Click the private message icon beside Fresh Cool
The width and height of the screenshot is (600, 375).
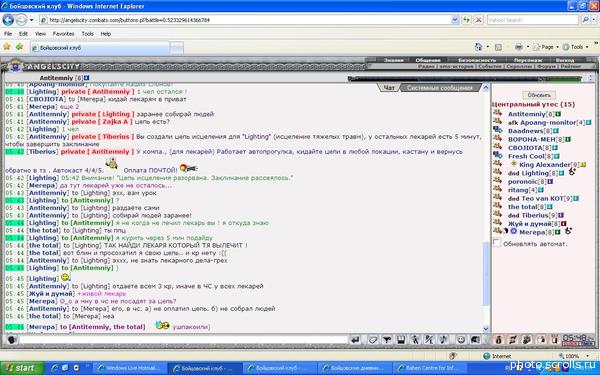497,155
